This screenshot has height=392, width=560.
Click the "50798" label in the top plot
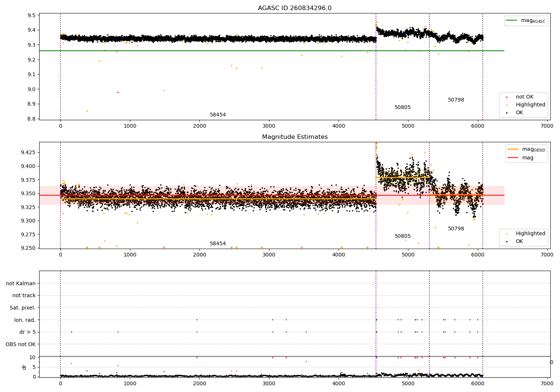point(456,100)
